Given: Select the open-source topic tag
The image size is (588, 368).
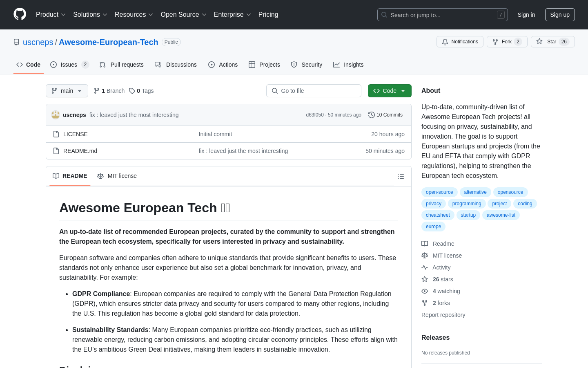Looking at the screenshot, I should (x=439, y=192).
